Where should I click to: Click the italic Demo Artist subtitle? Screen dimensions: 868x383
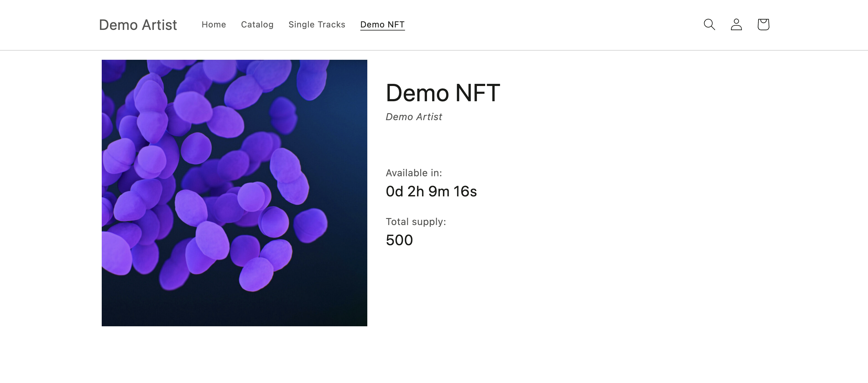[x=414, y=117]
